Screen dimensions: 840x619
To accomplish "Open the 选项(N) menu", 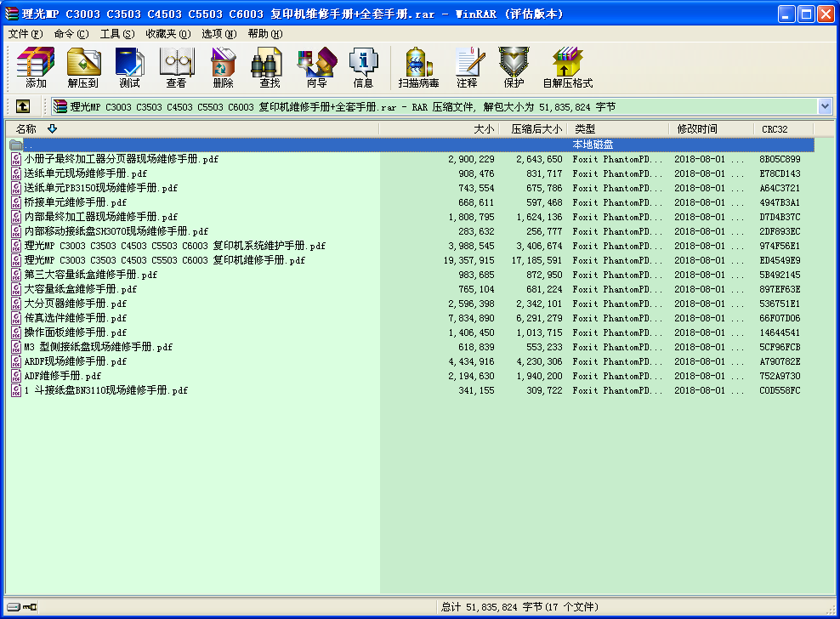I will (x=219, y=34).
